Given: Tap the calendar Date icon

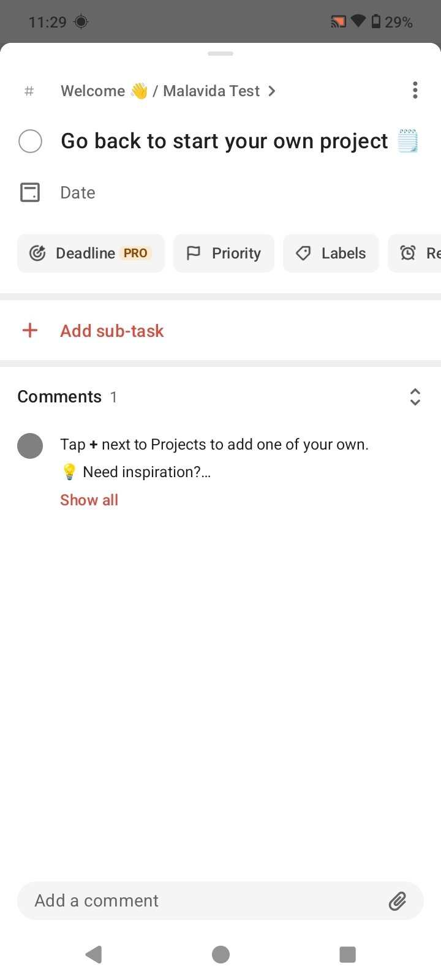Looking at the screenshot, I should pyautogui.click(x=30, y=192).
